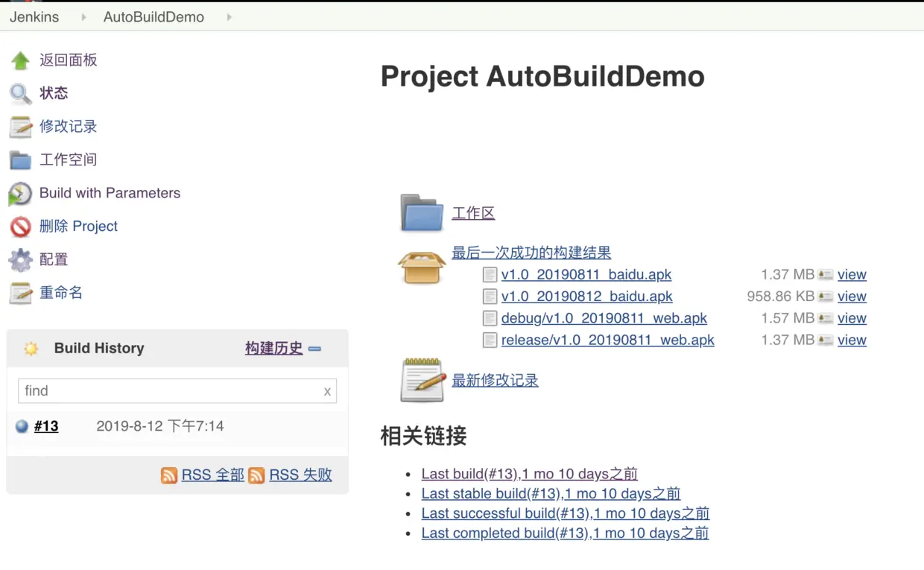Click the large blue folder icon for 工作区
This screenshot has width=924, height=570.
(422, 213)
